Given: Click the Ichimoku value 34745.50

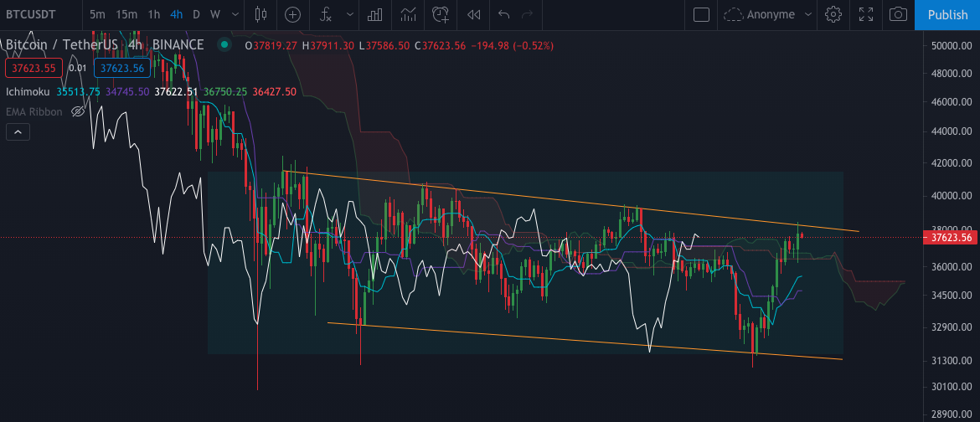Looking at the screenshot, I should coord(127,91).
